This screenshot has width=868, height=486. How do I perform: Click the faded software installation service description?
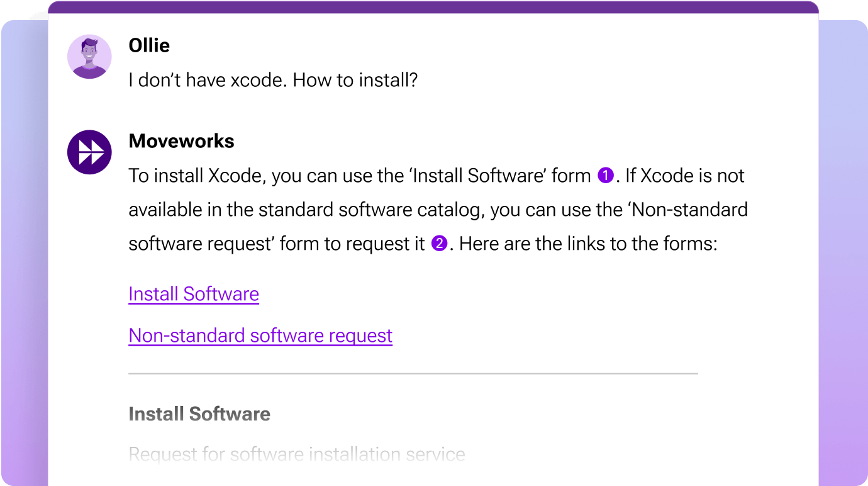coord(297,454)
